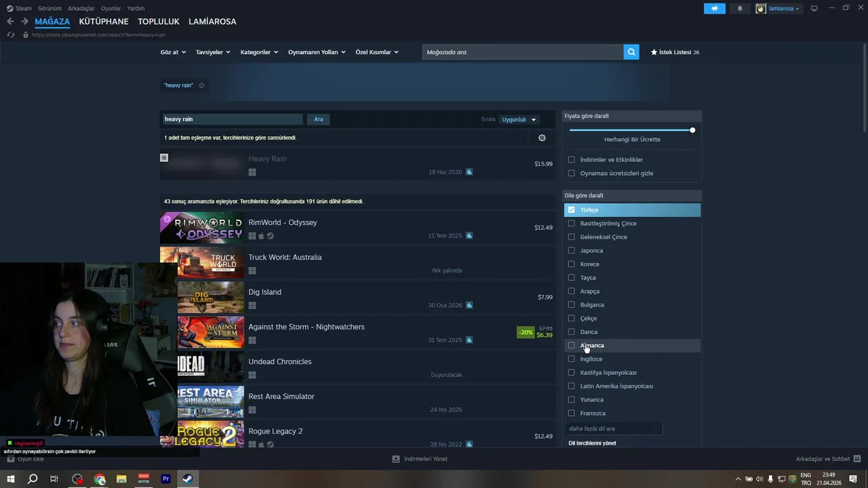Open File Explorer from the taskbar
The height and width of the screenshot is (488, 868).
121,479
